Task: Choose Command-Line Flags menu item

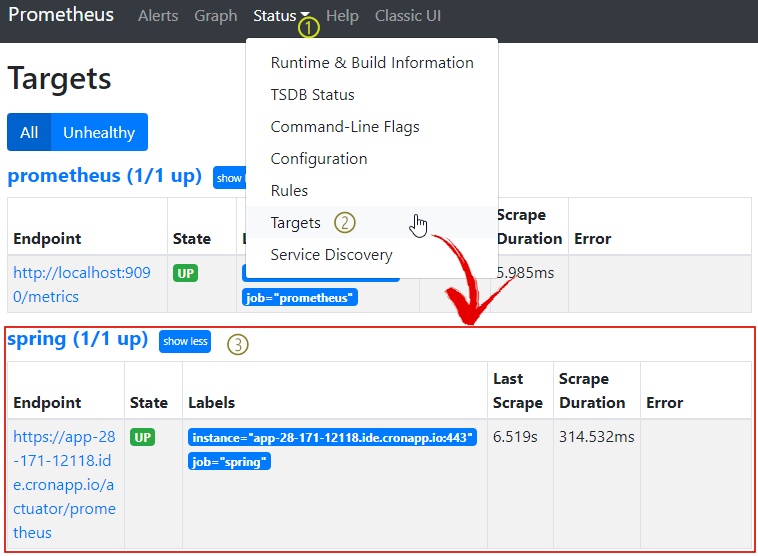Action: pyautogui.click(x=372, y=127)
